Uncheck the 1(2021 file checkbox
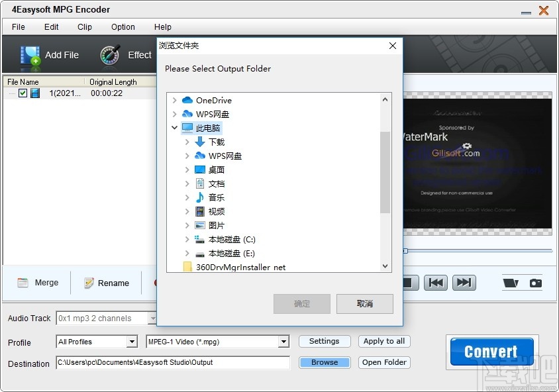The width and height of the screenshot is (559, 392). click(23, 93)
